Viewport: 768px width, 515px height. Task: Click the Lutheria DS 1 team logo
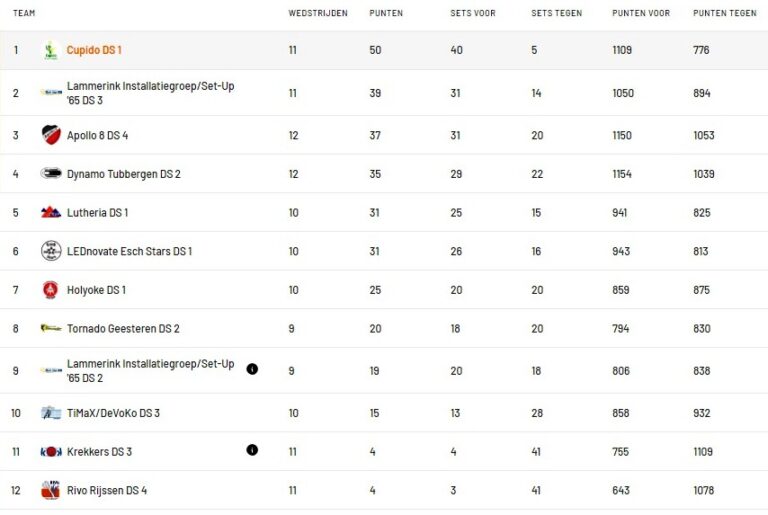coord(51,213)
